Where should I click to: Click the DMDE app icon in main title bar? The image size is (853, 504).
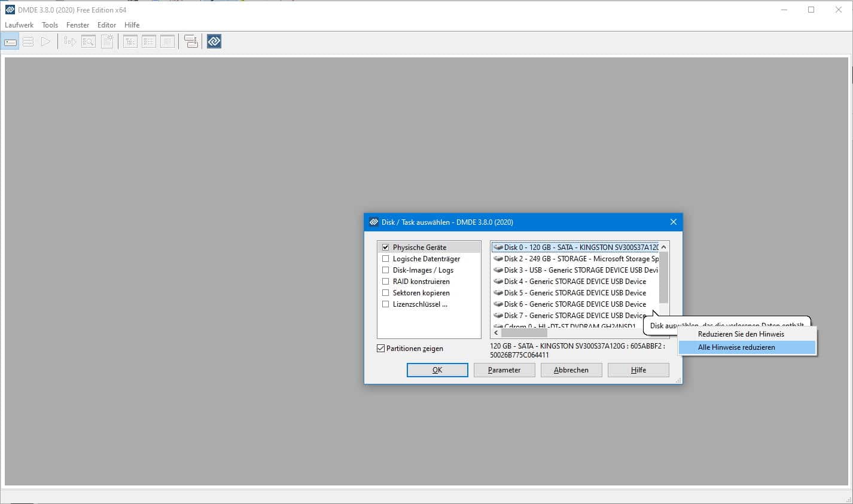(x=10, y=10)
